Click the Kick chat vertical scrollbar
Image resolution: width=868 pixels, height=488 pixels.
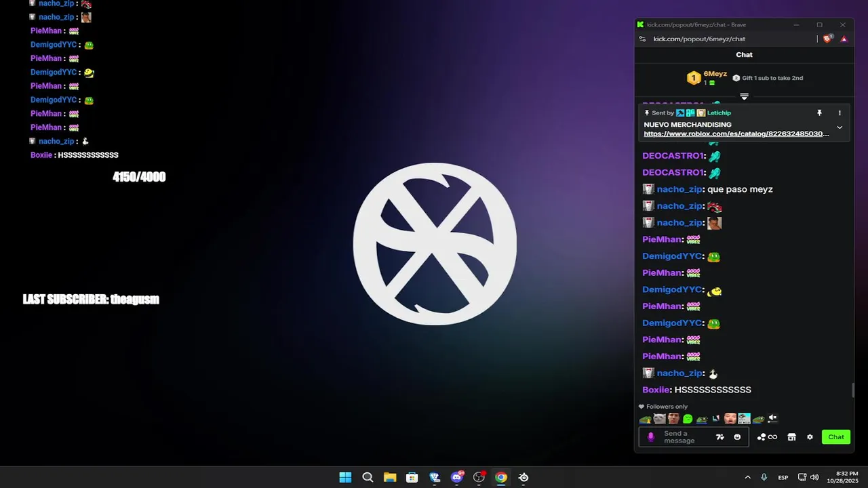[852, 390]
